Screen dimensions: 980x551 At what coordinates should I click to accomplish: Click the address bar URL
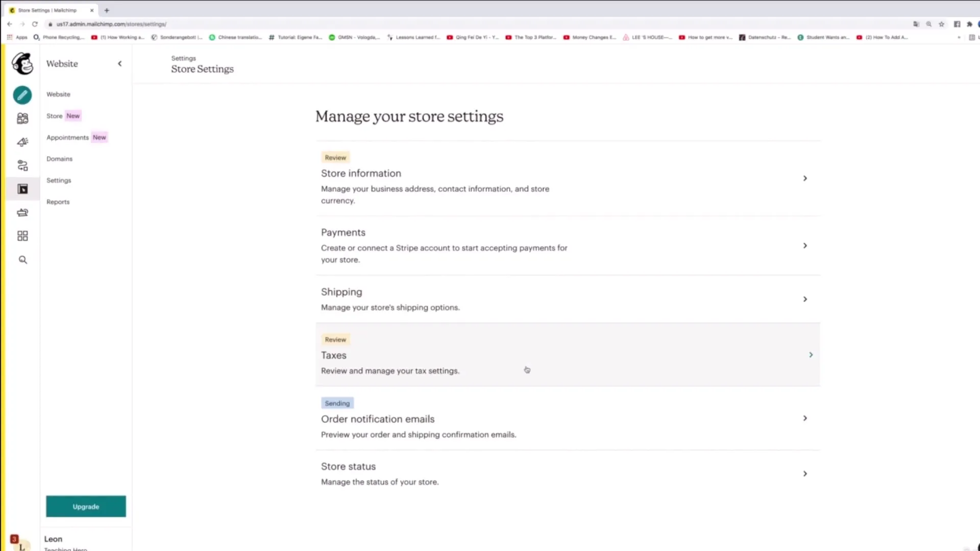[x=111, y=24]
